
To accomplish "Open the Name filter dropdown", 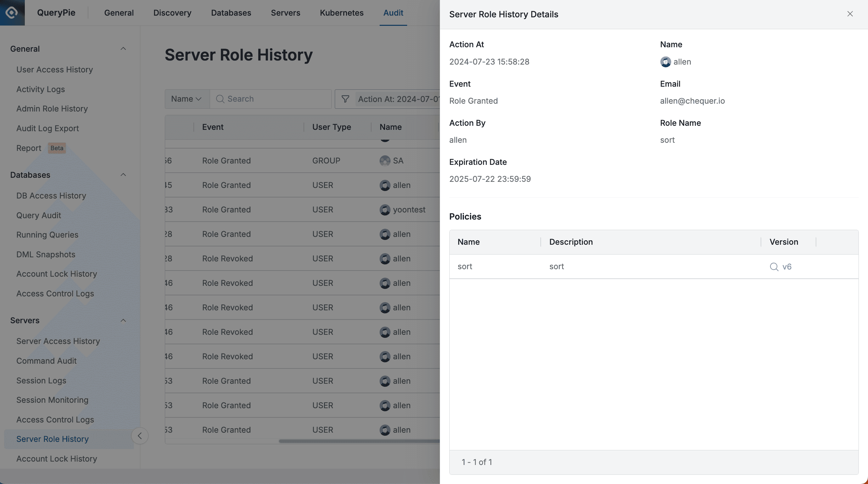I will [x=186, y=99].
